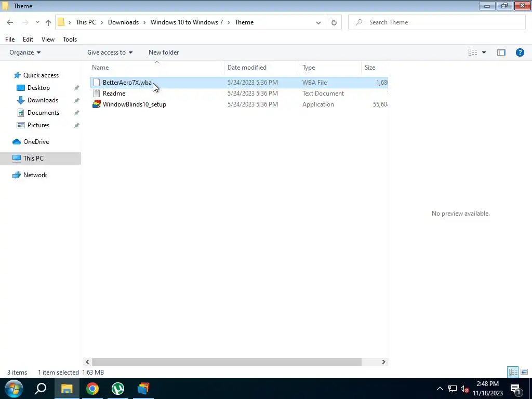The image size is (532, 399).
Task: Click the Change your view icon
Action: click(473, 52)
